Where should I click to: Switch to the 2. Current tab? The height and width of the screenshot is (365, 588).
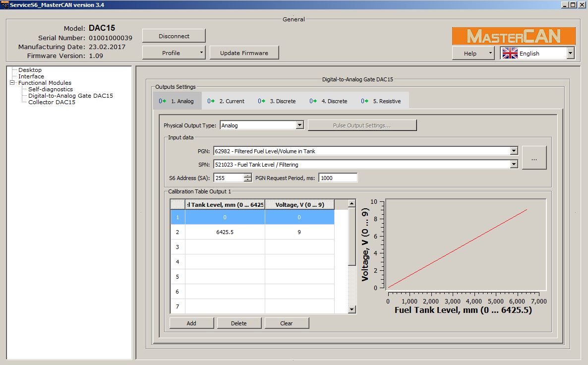[227, 101]
